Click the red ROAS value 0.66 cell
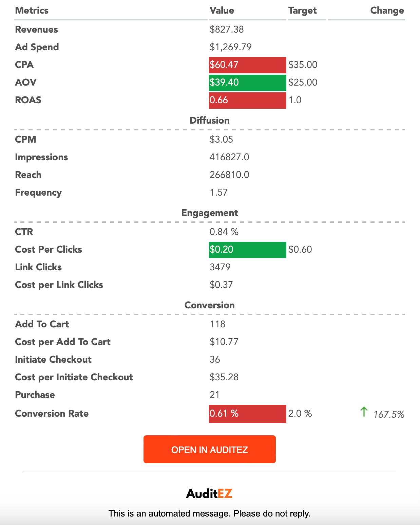420x525 pixels. 248,100
